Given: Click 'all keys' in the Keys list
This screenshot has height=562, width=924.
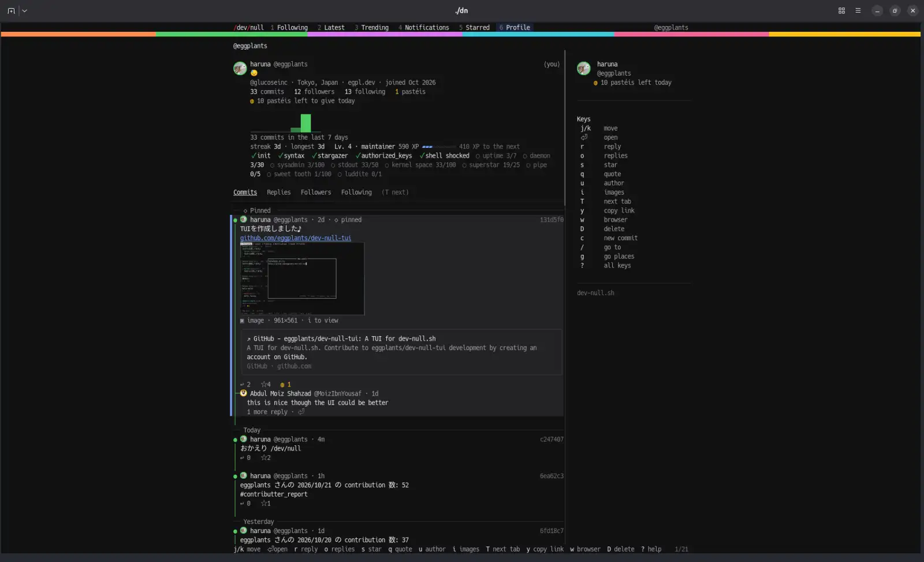Looking at the screenshot, I should 617,266.
